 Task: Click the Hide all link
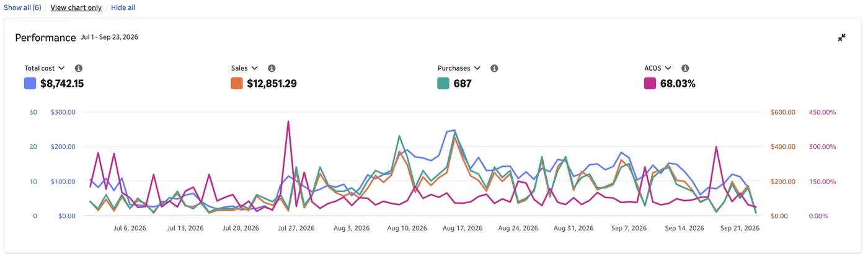click(x=123, y=7)
